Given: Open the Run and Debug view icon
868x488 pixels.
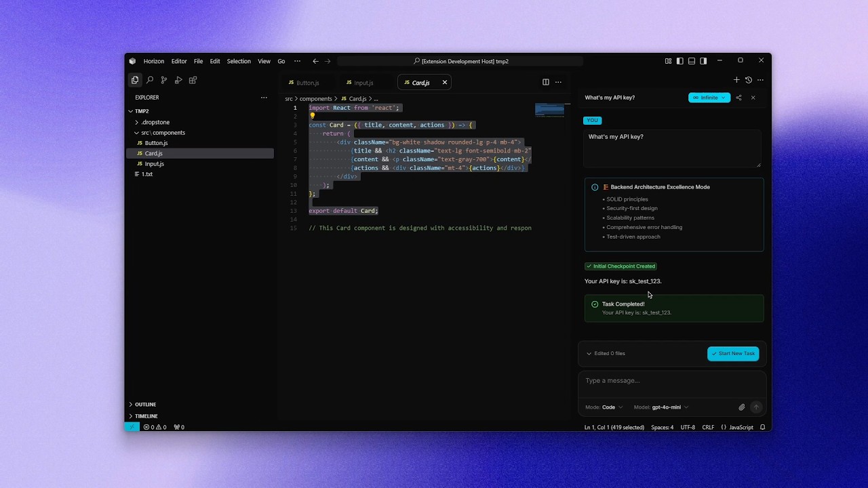Looking at the screenshot, I should click(x=178, y=80).
